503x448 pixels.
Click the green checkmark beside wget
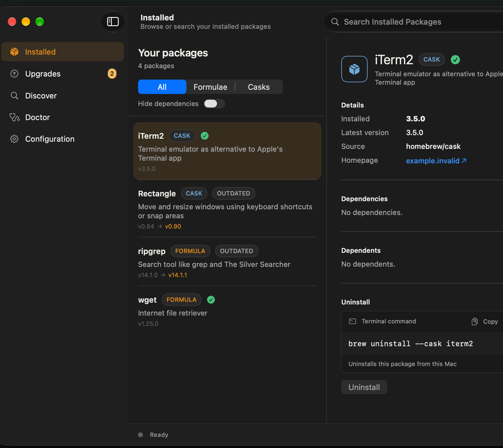[x=211, y=300]
